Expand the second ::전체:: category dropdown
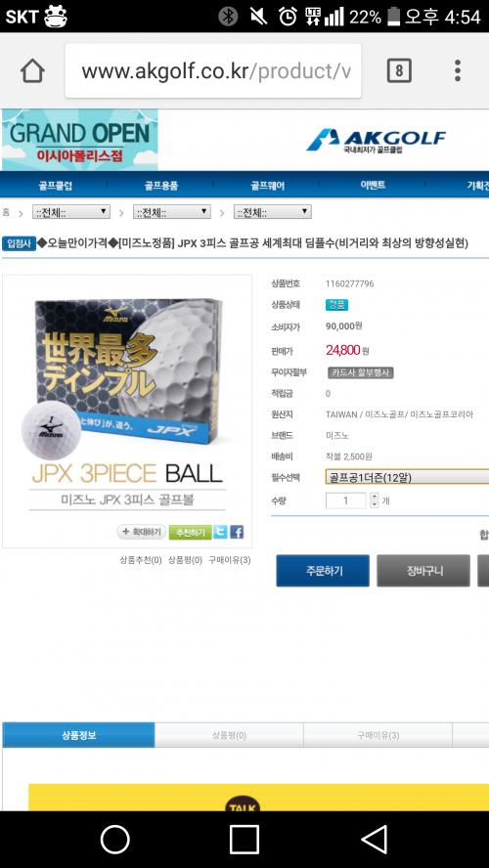Image resolution: width=489 pixels, height=868 pixels. tap(172, 212)
